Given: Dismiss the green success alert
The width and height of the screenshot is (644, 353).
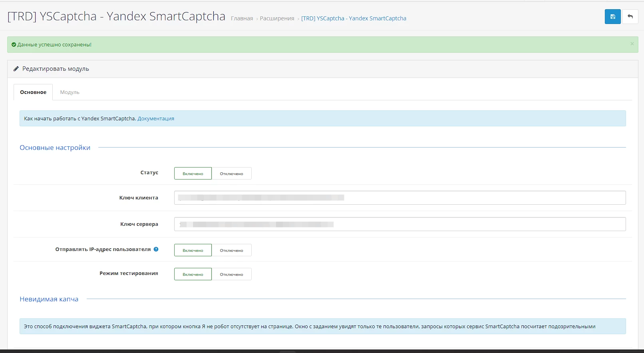Looking at the screenshot, I should (x=632, y=44).
